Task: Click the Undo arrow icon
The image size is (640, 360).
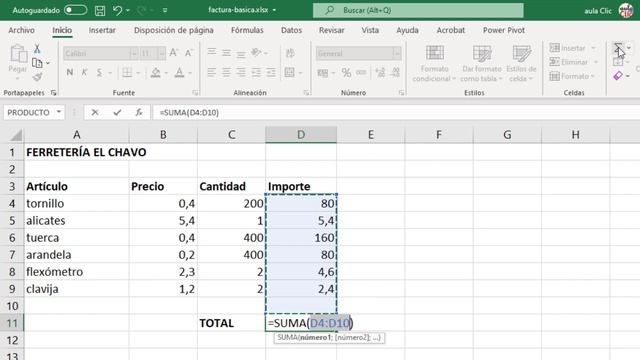Action: (x=117, y=10)
